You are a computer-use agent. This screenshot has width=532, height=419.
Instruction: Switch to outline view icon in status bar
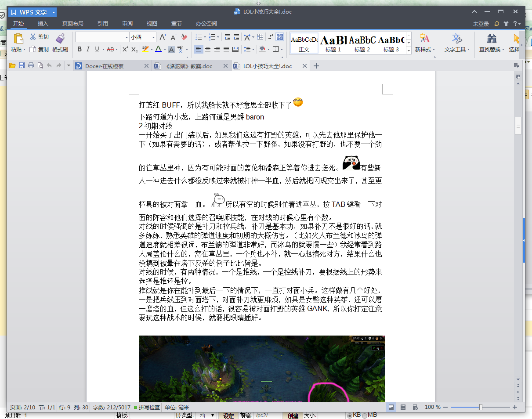[x=403, y=407]
